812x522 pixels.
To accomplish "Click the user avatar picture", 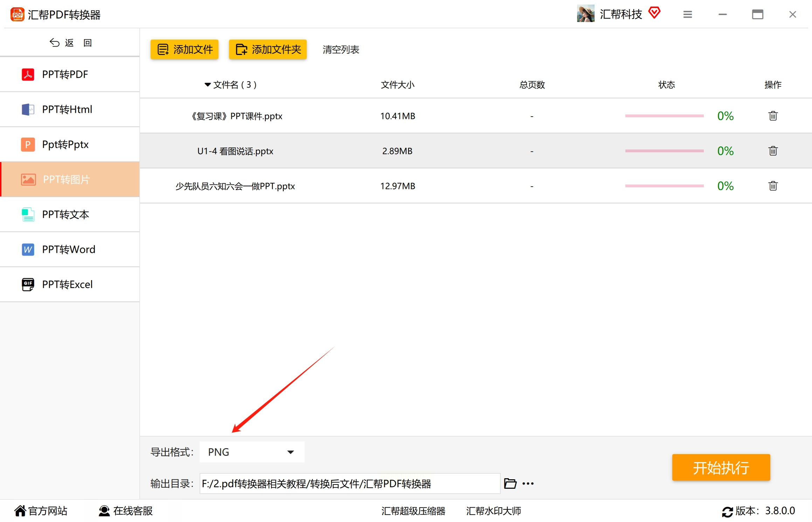I will tap(585, 14).
